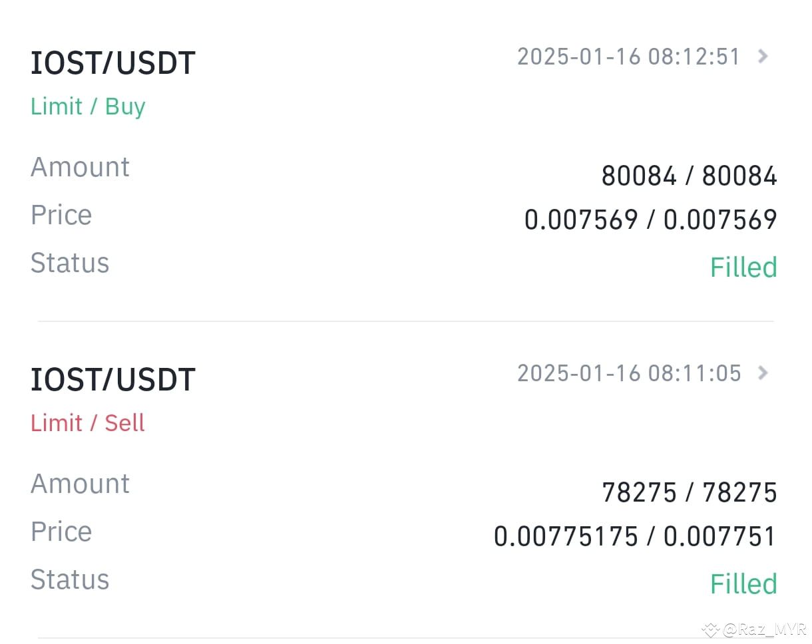Tap the IOST/USDT label on the buy order
This screenshot has height=644, width=812.
(x=113, y=63)
